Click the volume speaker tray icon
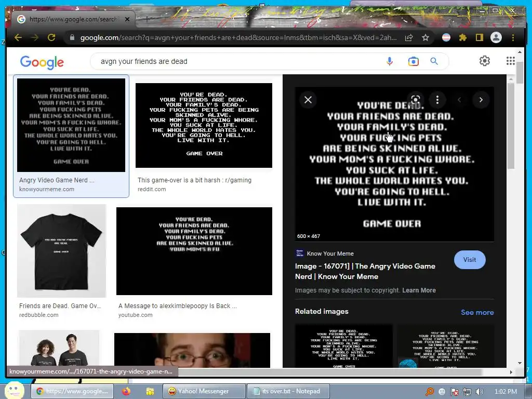This screenshot has height=399, width=532. (x=479, y=392)
